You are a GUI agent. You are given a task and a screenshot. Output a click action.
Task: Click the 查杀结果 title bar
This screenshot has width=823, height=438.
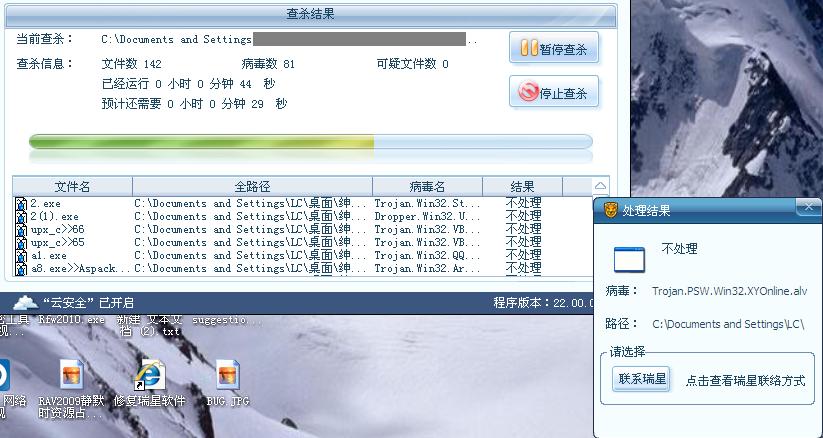coord(311,15)
